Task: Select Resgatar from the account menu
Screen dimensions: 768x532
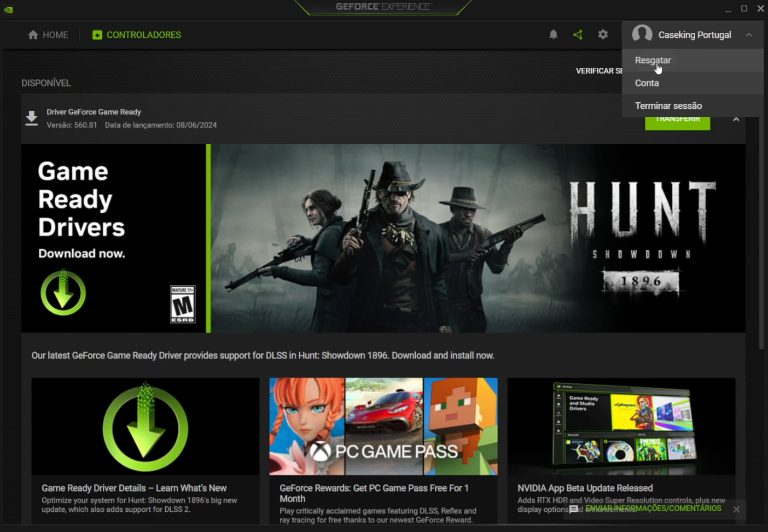Action: point(653,60)
